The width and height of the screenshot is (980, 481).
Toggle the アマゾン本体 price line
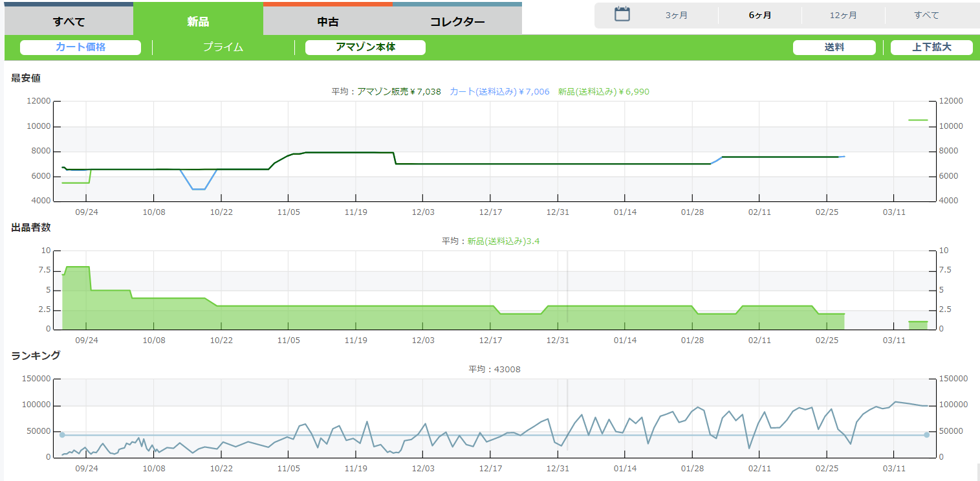coord(365,47)
